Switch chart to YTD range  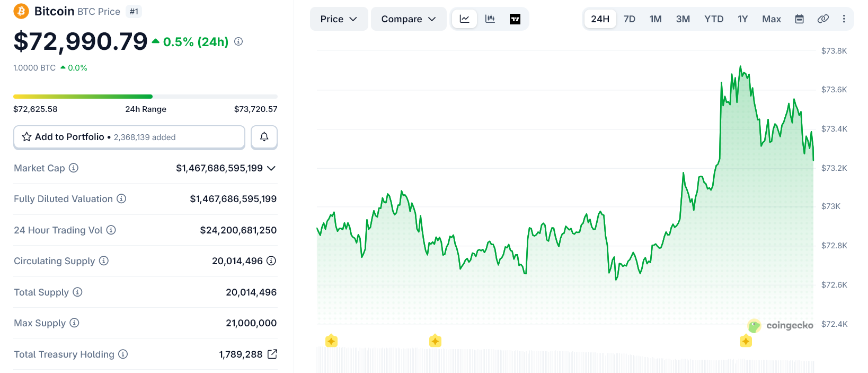(713, 19)
